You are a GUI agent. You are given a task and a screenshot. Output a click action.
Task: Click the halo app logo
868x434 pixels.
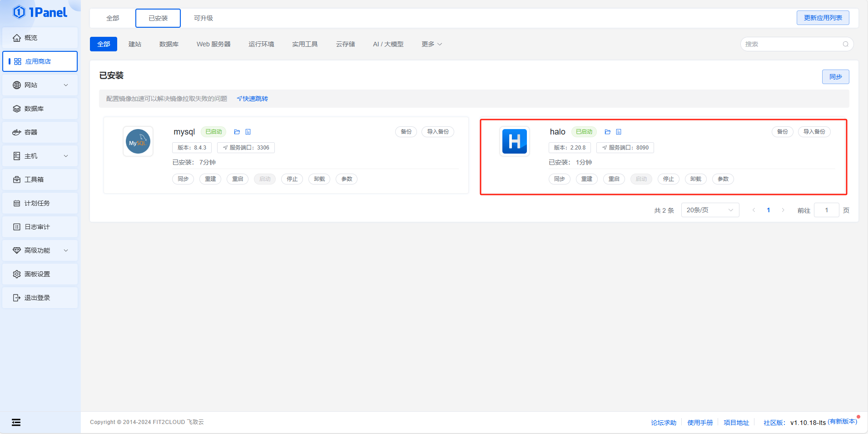(515, 141)
